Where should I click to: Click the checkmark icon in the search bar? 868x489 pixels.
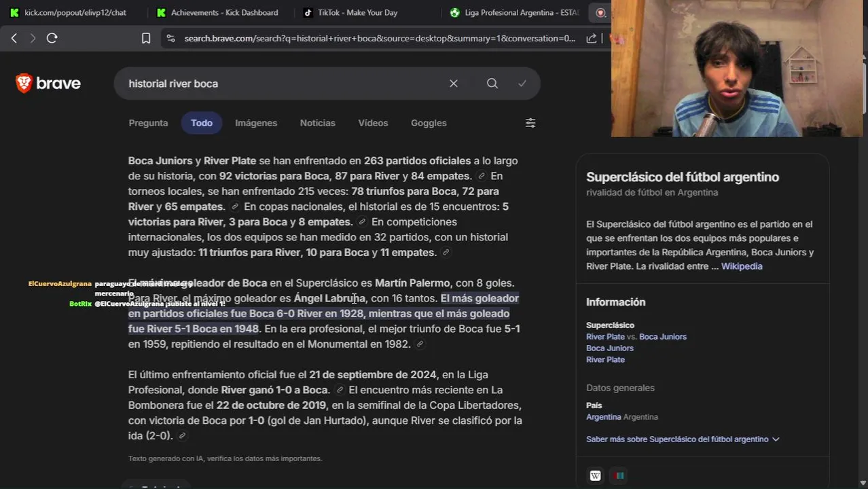[522, 84]
